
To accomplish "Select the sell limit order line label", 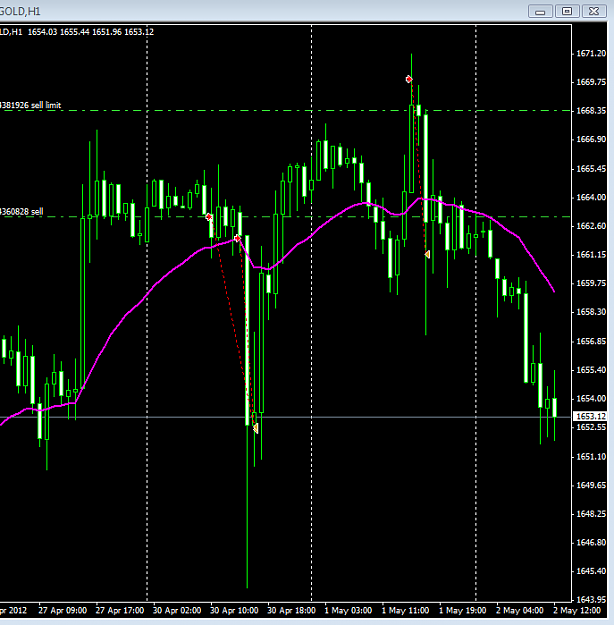I will pos(30,105).
